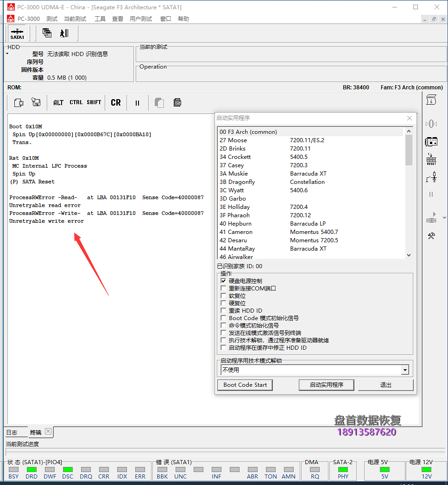448x485 pixels.
Task: Toggle the CTRL key button in terminal
Action: point(76,102)
